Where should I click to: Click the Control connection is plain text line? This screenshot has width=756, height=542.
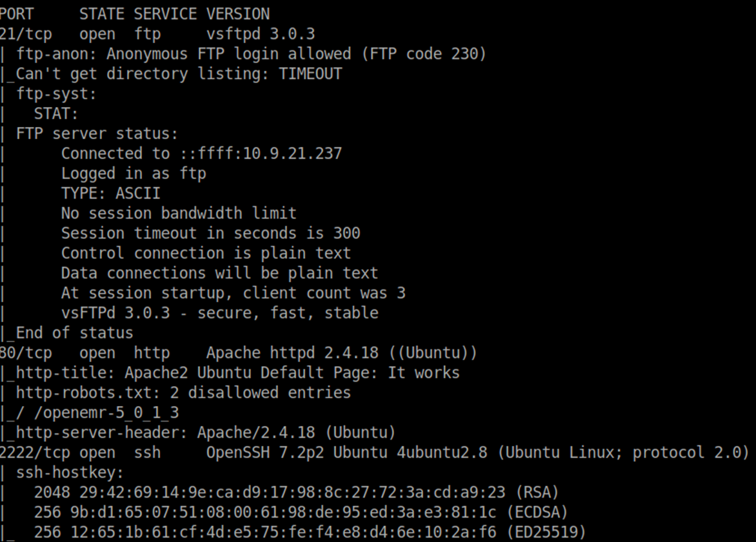206,253
